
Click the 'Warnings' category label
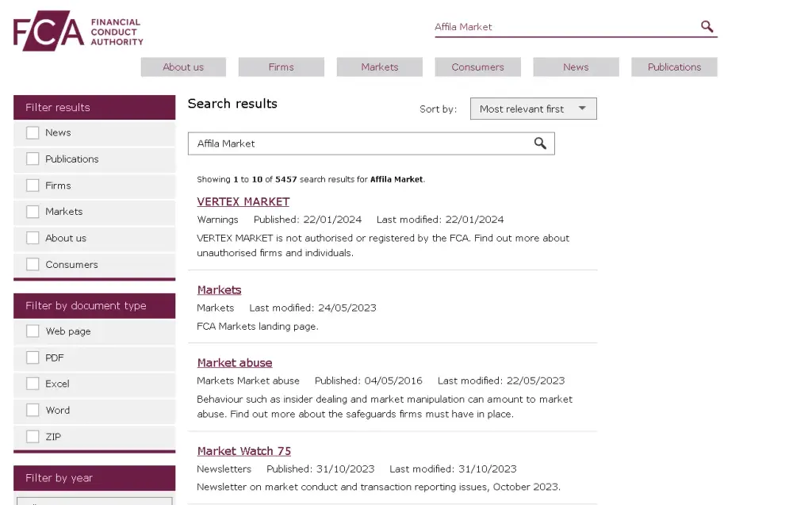click(217, 220)
